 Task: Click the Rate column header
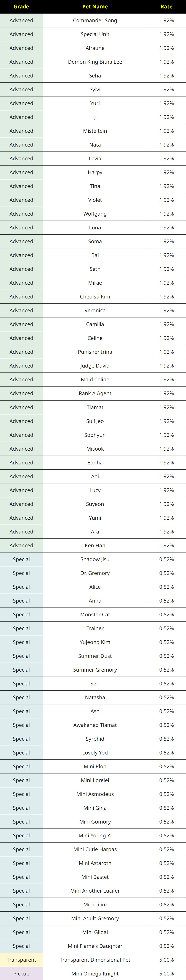point(166,6)
